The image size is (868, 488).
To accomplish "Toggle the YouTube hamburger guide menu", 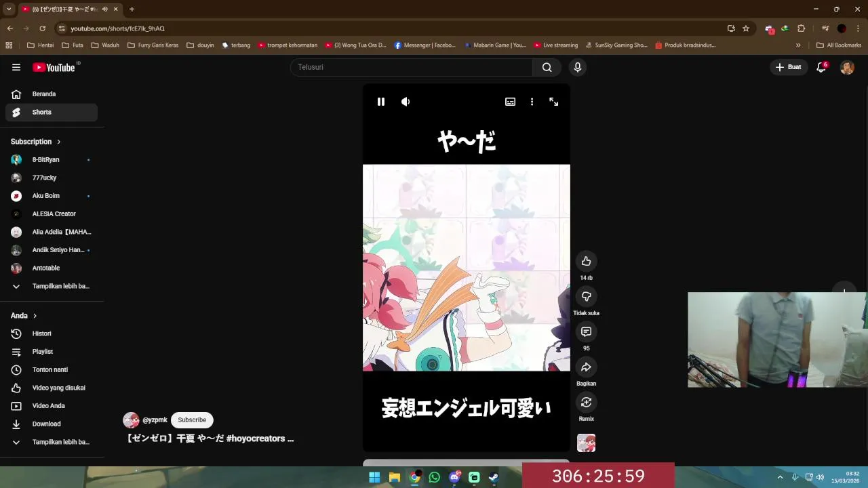I will [16, 67].
